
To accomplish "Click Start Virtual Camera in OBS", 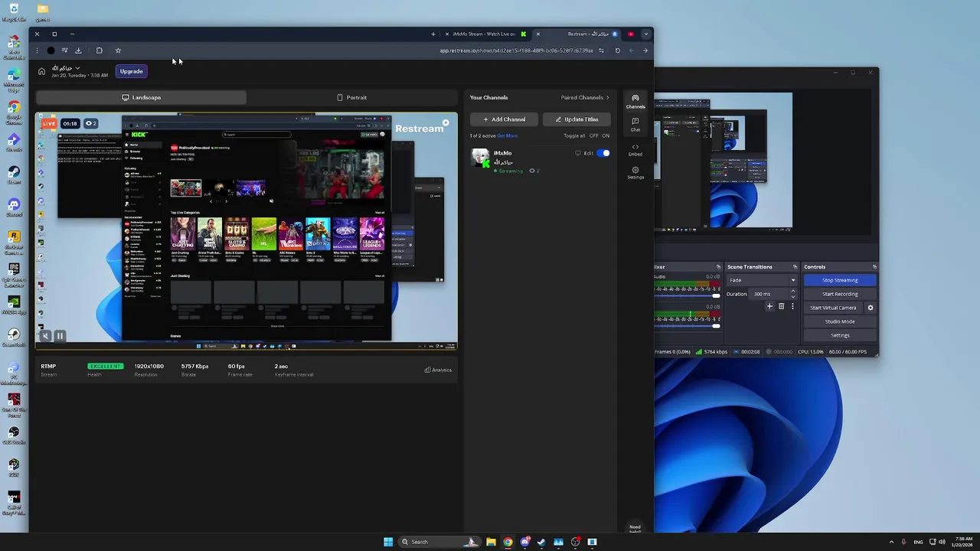I will coord(833,308).
